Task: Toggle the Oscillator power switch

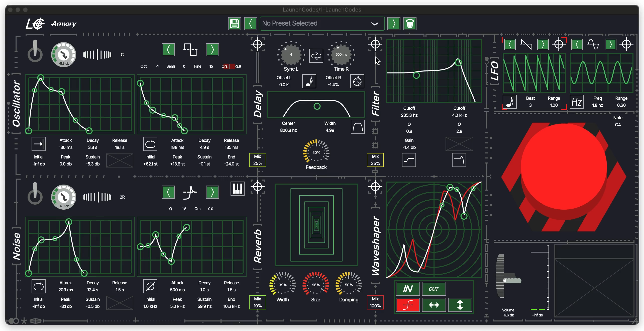Action: pyautogui.click(x=35, y=51)
